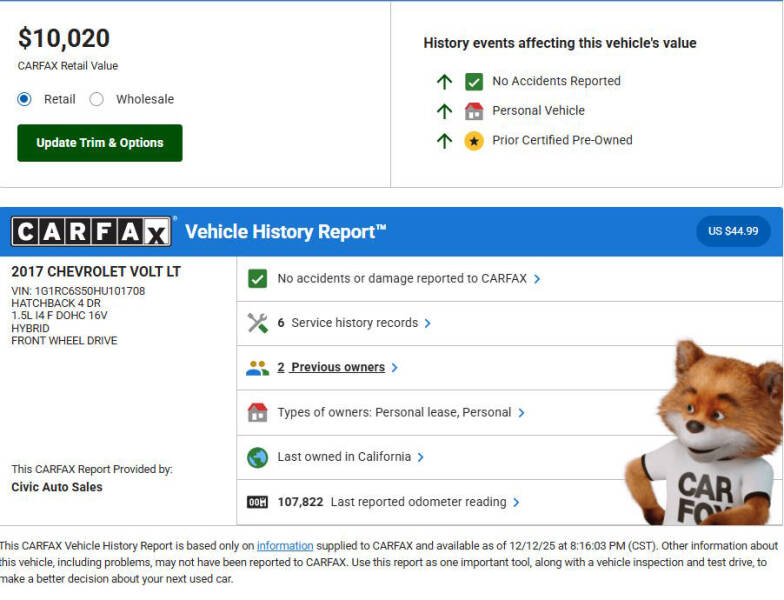Click the previous owners people icon
Viewport: 784px width, 600px height.
(x=257, y=368)
